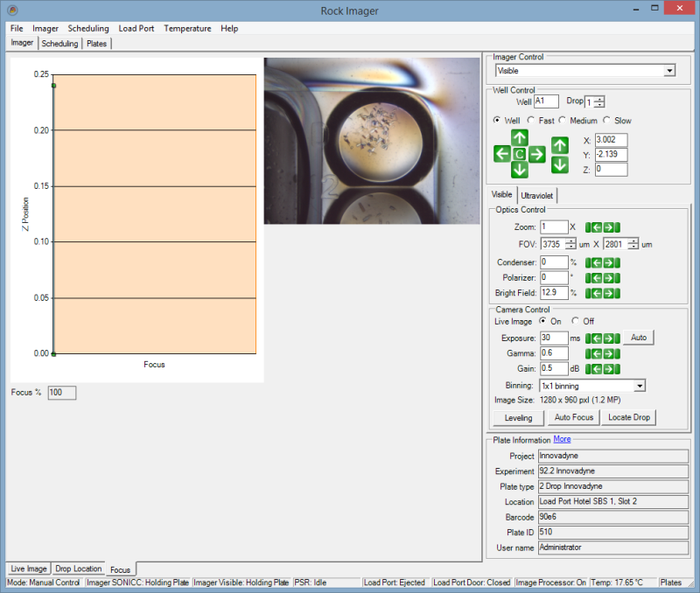700x593 pixels.
Task: Turn Live Image Off
Action: click(576, 321)
